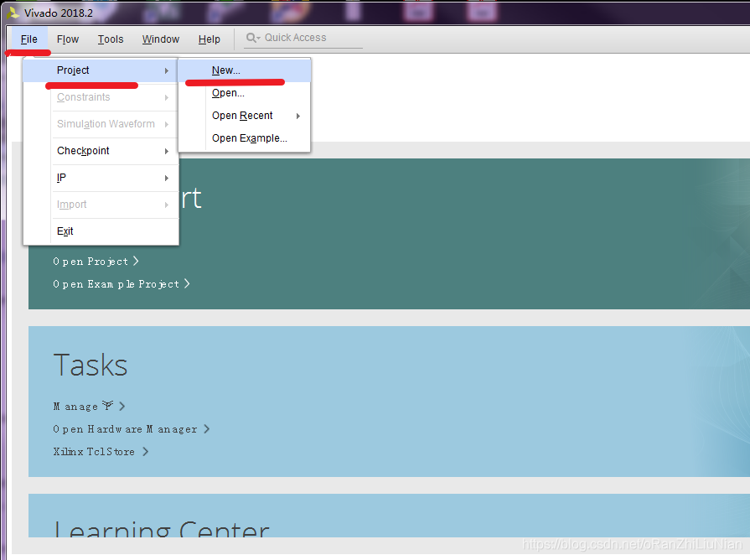Click the chevron beside Open Example Project

tap(187, 283)
